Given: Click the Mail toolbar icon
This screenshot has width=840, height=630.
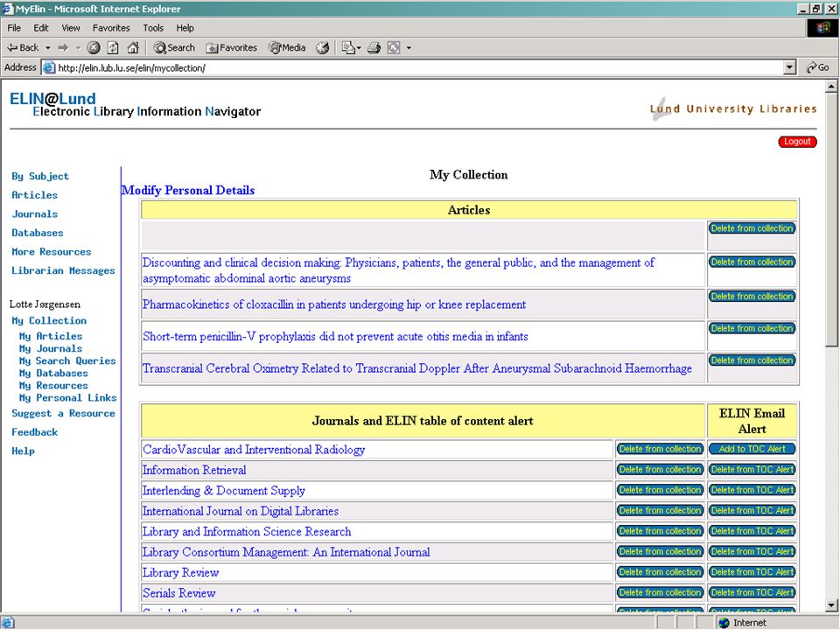Looking at the screenshot, I should 348,47.
